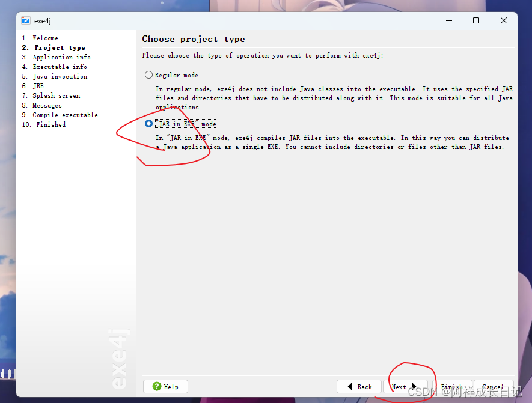
Task: Click the "Choose project type" heading
Action: (194, 39)
